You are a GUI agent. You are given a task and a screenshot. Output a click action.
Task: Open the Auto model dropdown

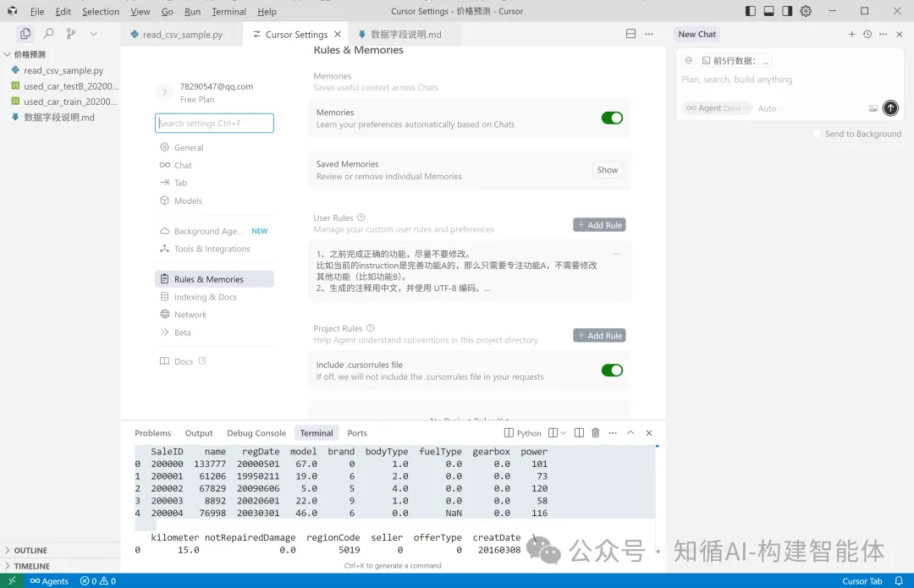tap(769, 108)
